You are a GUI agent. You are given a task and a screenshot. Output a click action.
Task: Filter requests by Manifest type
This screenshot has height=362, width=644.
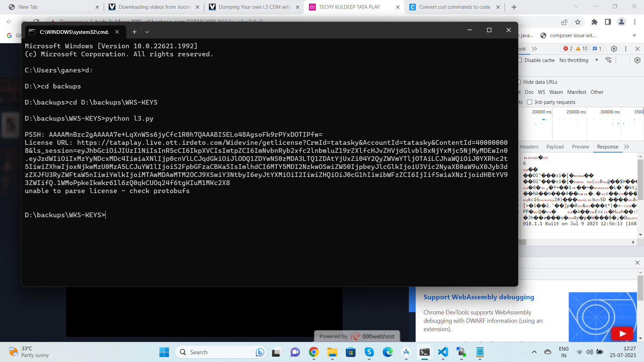point(577,92)
